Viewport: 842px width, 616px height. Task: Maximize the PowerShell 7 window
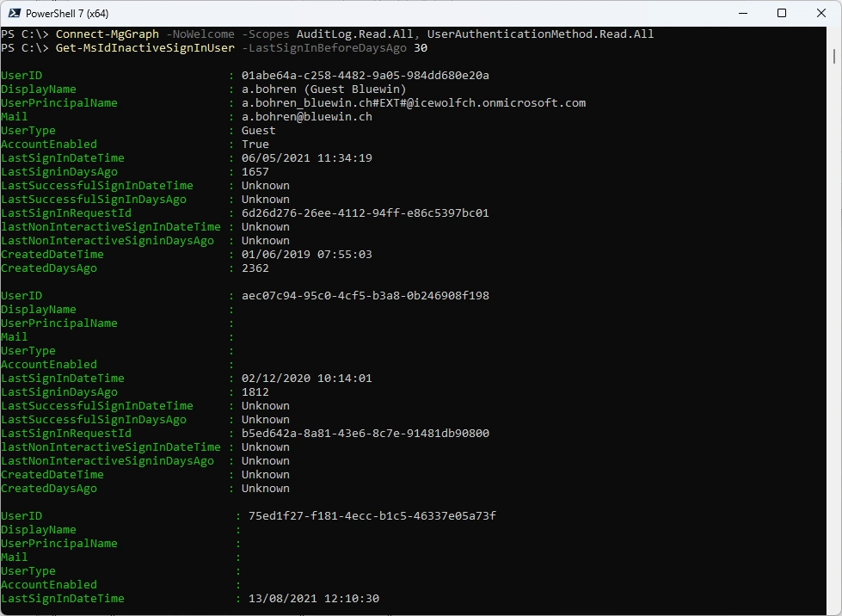[782, 13]
